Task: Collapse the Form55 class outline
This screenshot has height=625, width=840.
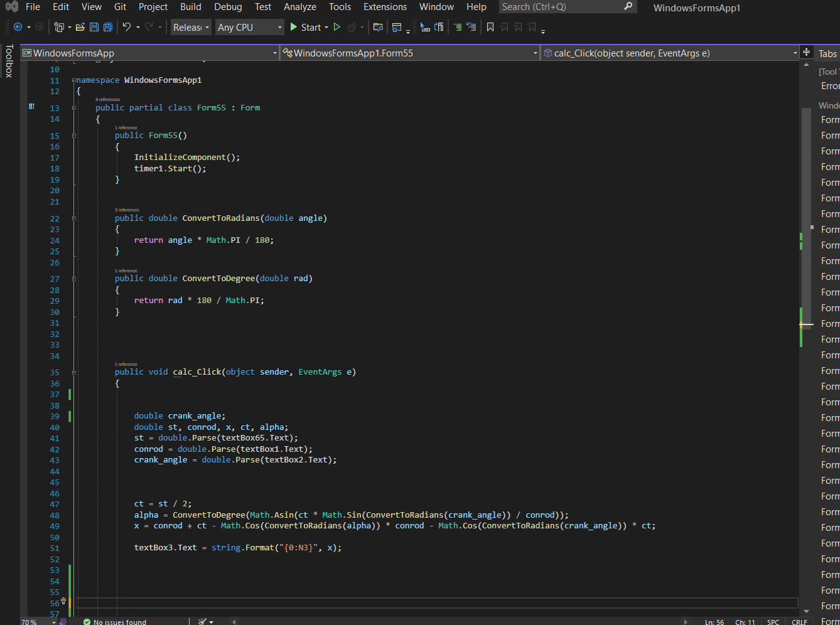Action: (74, 108)
